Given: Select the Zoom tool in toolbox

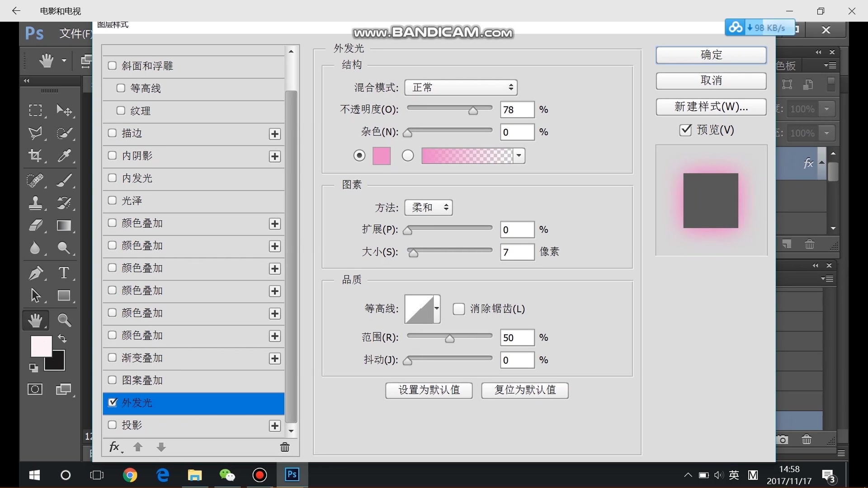Looking at the screenshot, I should pyautogui.click(x=64, y=320).
